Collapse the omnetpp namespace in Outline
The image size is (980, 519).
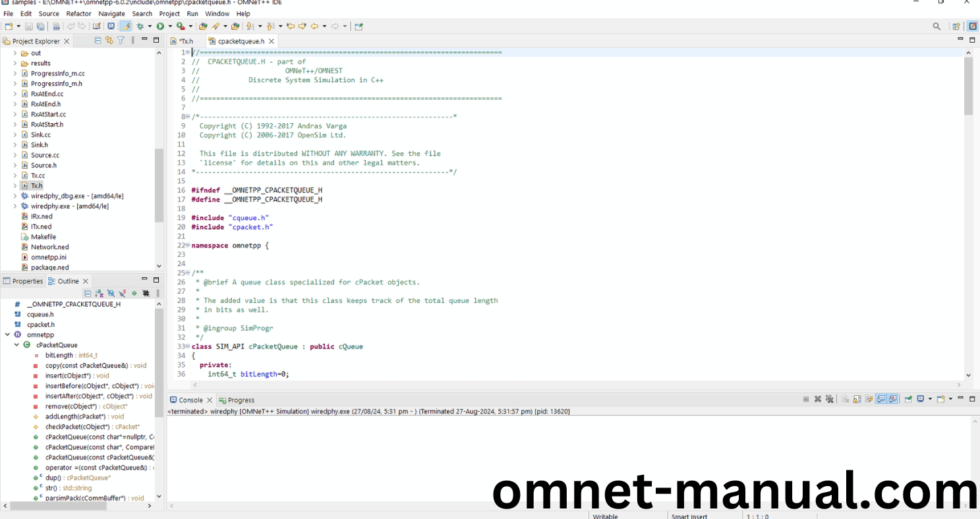[x=8, y=335]
